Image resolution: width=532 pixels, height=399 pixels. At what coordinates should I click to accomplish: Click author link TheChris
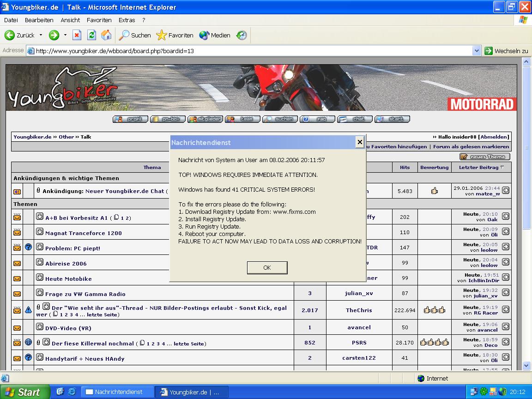[359, 310]
